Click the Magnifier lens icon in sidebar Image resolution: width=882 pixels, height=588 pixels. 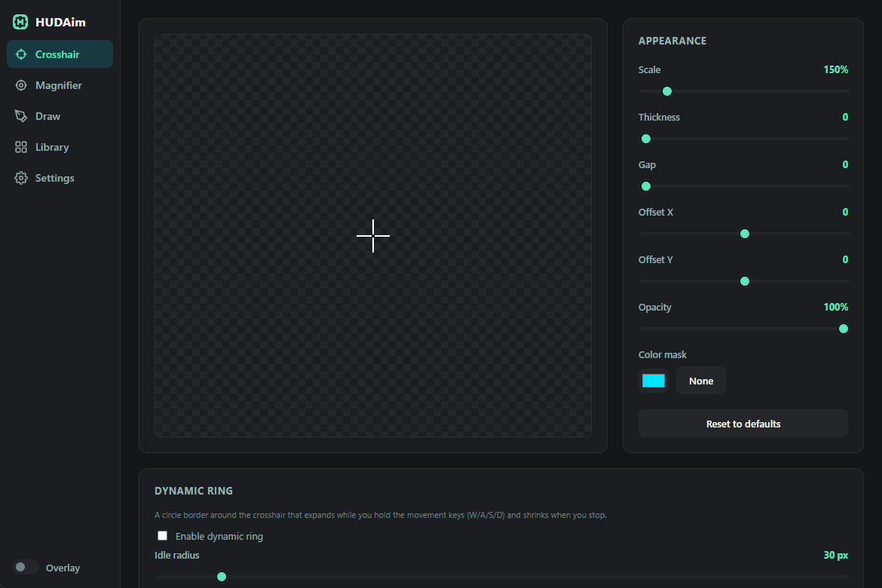[21, 85]
